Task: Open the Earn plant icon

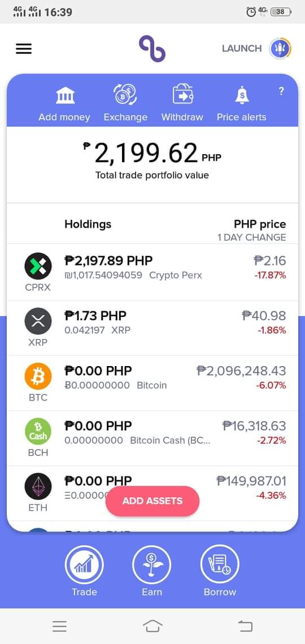Action: pyautogui.click(x=152, y=565)
